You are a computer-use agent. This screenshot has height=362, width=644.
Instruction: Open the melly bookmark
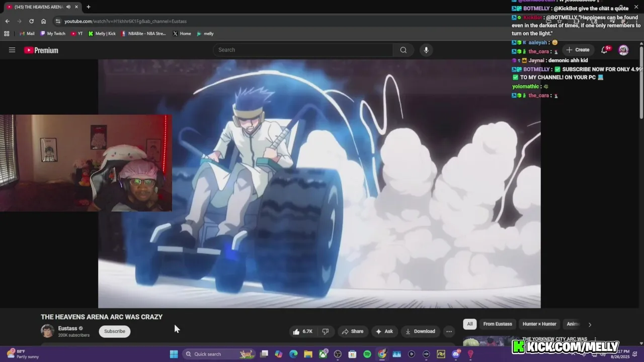[x=205, y=34]
